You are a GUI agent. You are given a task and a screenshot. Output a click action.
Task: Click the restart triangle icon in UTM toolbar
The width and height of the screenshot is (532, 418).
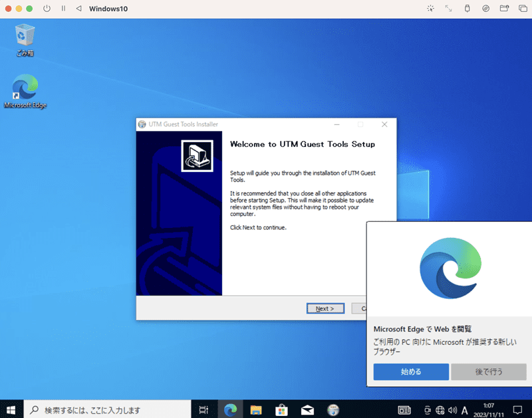coord(78,9)
